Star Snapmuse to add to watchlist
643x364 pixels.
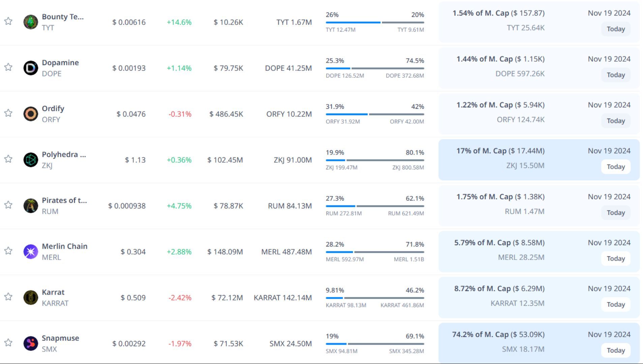coord(8,343)
